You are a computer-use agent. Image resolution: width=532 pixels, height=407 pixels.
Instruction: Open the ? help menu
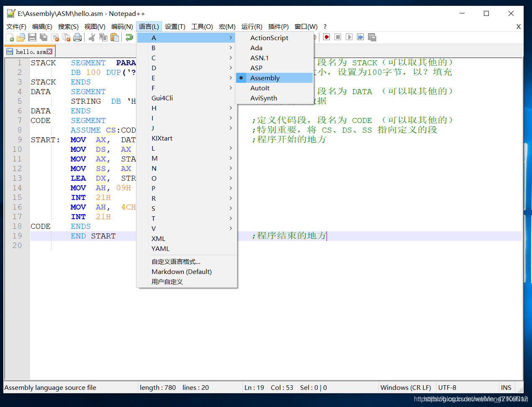325,26
